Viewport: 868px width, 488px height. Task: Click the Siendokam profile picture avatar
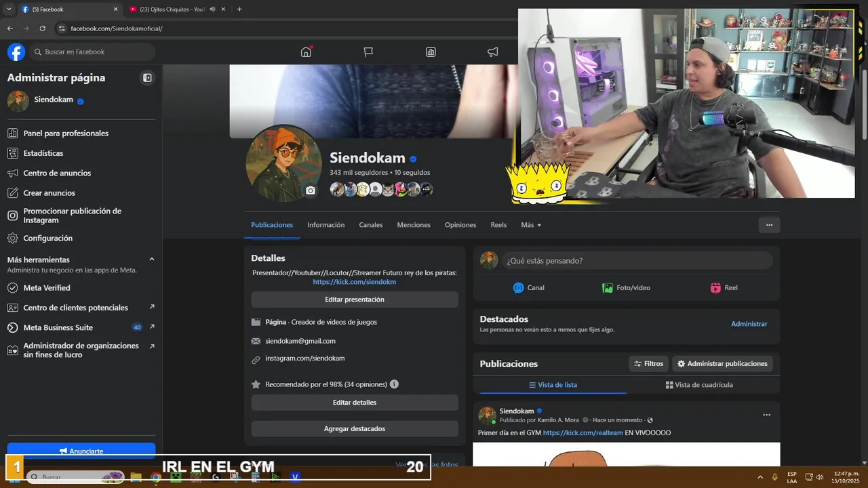click(x=283, y=164)
